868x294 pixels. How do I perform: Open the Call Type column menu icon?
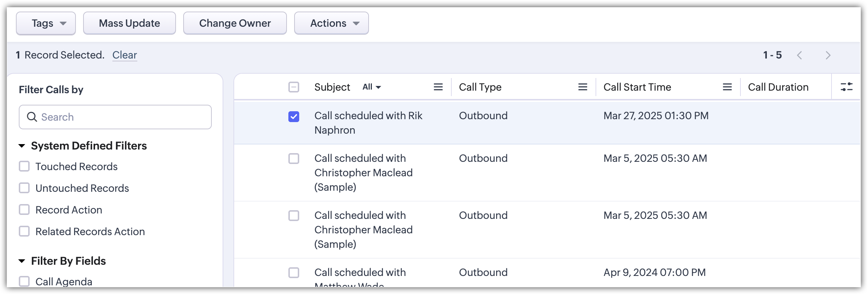583,87
